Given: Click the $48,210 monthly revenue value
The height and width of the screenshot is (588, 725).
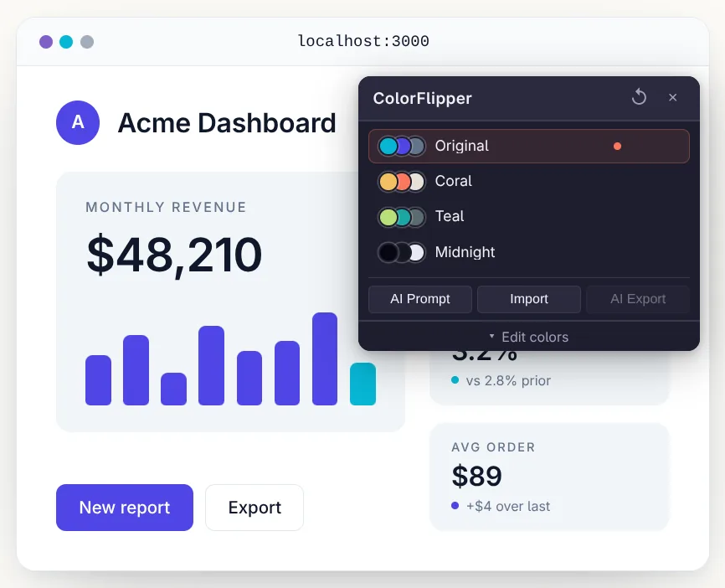Looking at the screenshot, I should point(174,255).
